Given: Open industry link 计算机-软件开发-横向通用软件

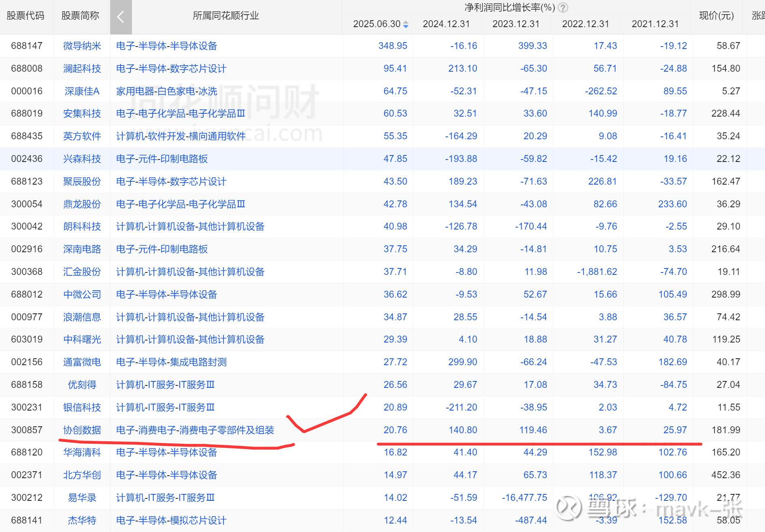Looking at the screenshot, I should [181, 136].
